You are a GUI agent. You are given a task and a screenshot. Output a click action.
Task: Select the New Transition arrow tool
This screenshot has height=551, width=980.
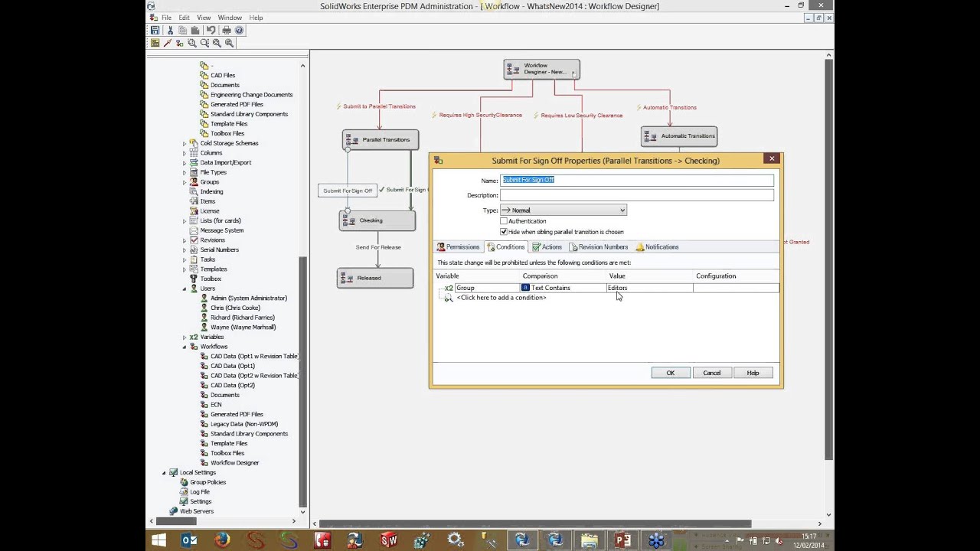tap(167, 43)
